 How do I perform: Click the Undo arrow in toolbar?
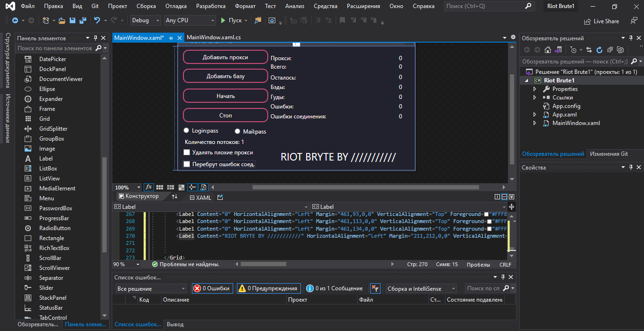point(97,21)
